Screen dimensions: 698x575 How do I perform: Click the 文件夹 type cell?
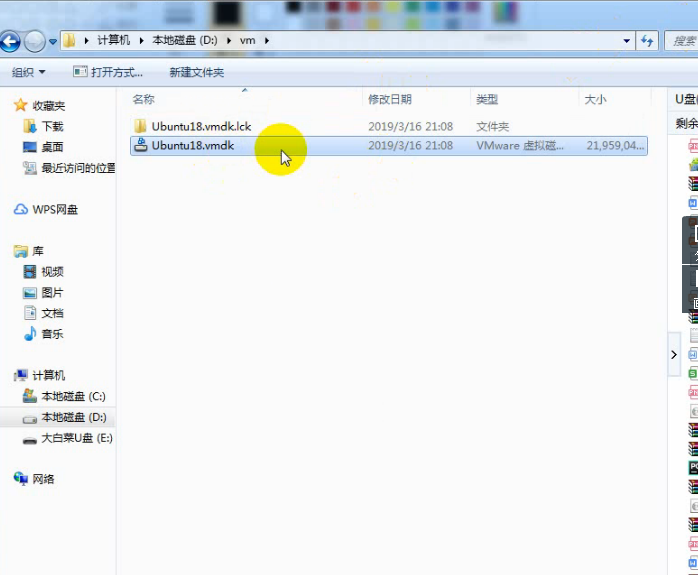(492, 126)
